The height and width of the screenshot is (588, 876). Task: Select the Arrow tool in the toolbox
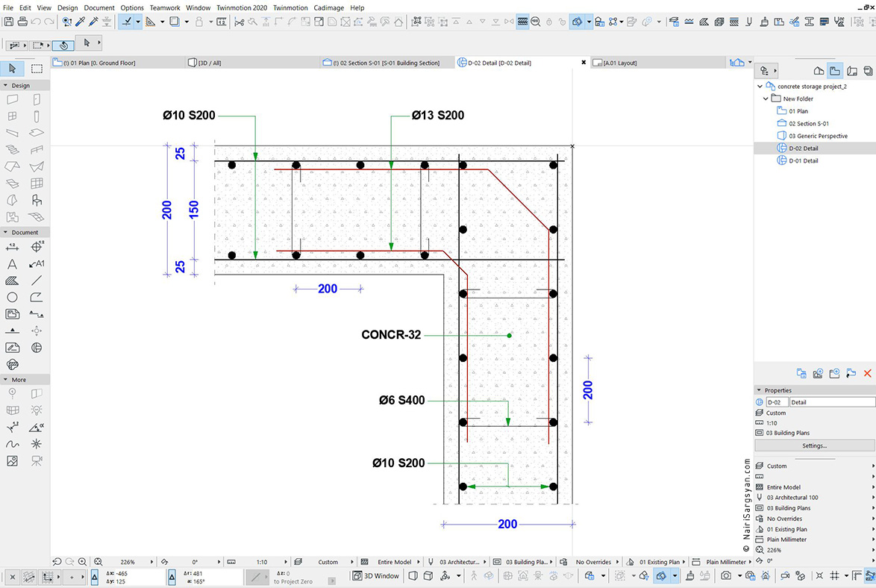pyautogui.click(x=12, y=69)
